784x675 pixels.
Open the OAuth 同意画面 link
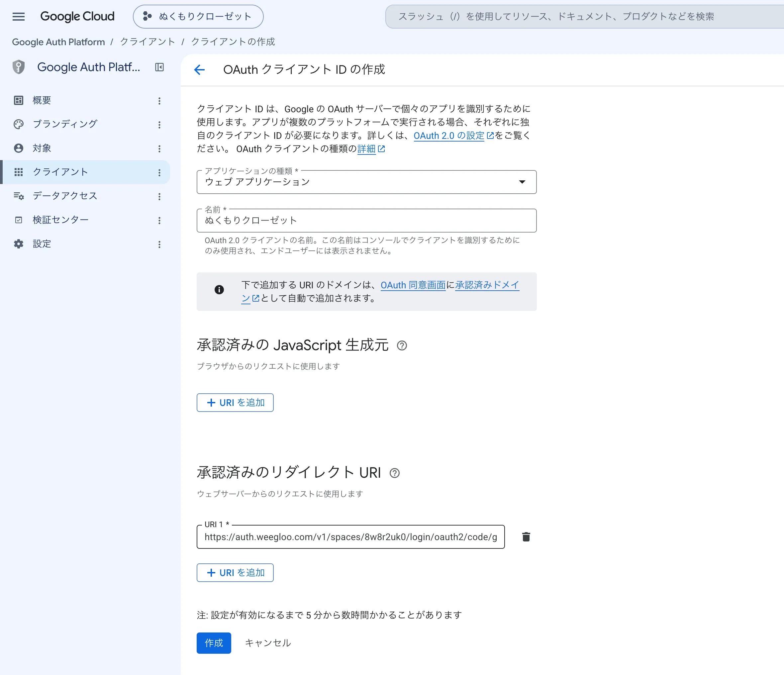tap(413, 285)
